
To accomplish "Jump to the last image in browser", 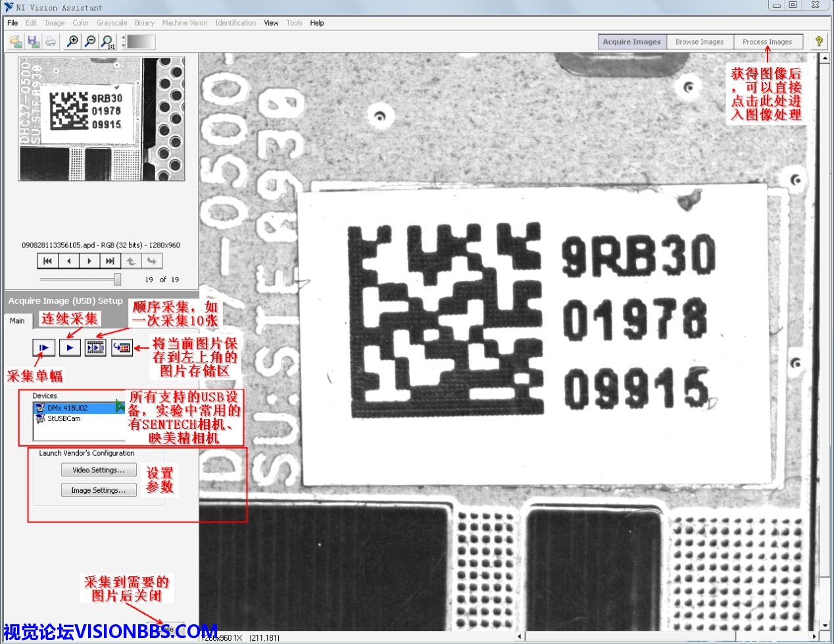I will pos(110,261).
